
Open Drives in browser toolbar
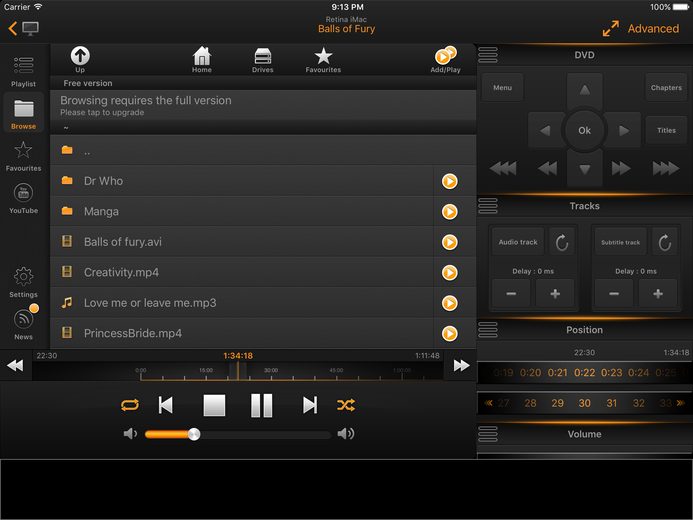click(x=263, y=59)
